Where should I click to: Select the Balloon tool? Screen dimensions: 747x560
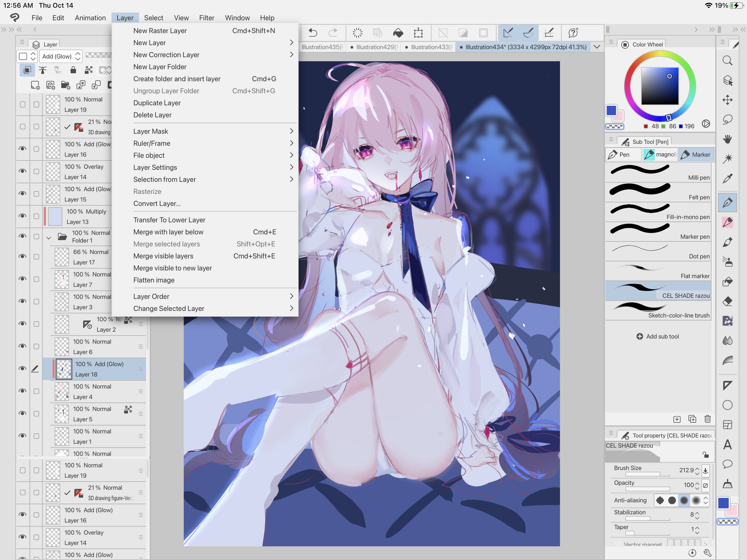click(727, 464)
